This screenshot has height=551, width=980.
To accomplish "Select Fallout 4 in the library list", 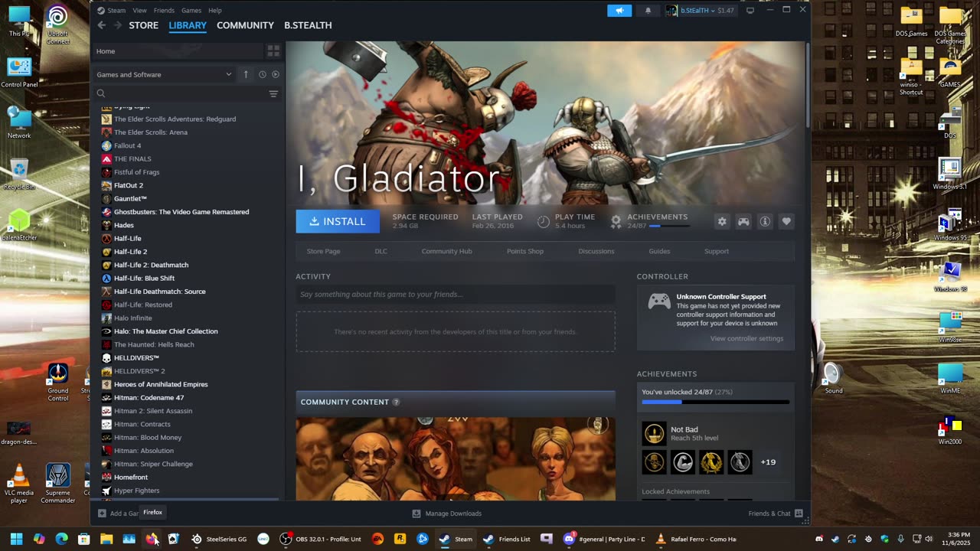I will click(x=127, y=145).
